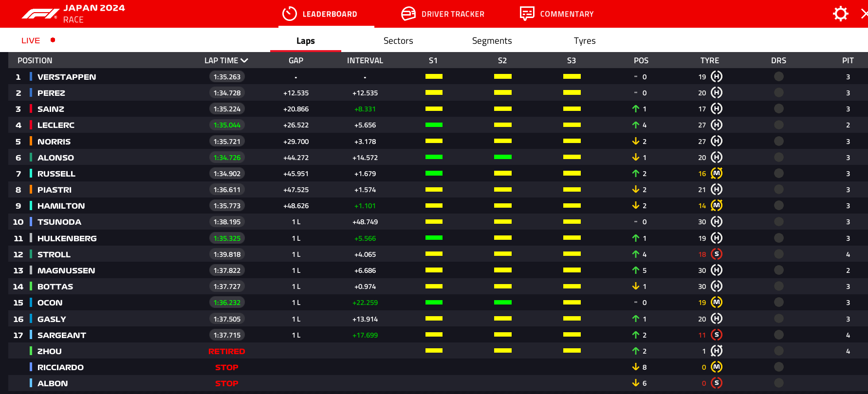This screenshot has width=868, height=394.
Task: Switch to the Sectors tab
Action: pyautogui.click(x=398, y=41)
